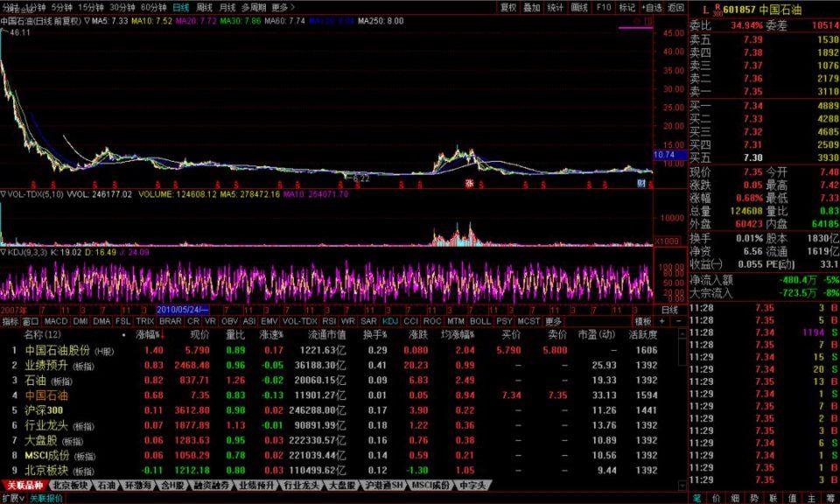Click the 返回 back button
The width and height of the screenshot is (840, 504).
click(675, 7)
